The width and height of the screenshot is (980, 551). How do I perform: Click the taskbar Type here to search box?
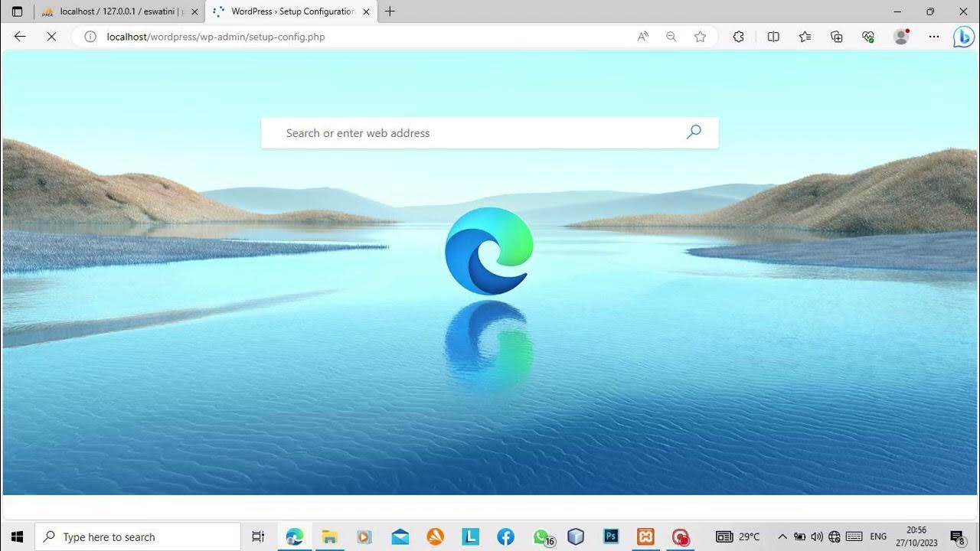[138, 537]
